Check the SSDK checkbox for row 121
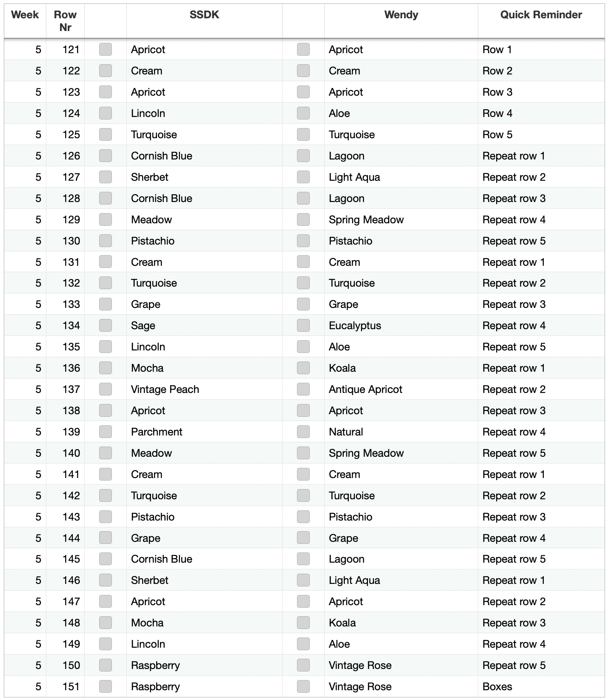The width and height of the screenshot is (611, 700). pyautogui.click(x=106, y=49)
